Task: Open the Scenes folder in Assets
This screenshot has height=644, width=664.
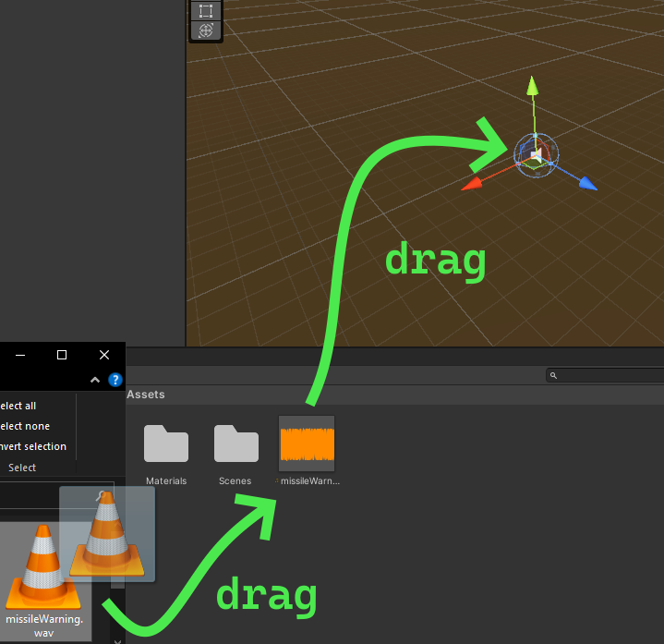Action: 236,445
